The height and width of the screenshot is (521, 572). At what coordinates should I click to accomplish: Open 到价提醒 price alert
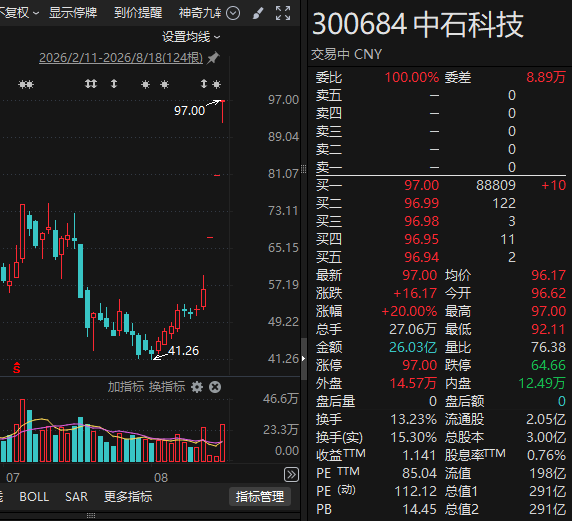click(x=138, y=13)
